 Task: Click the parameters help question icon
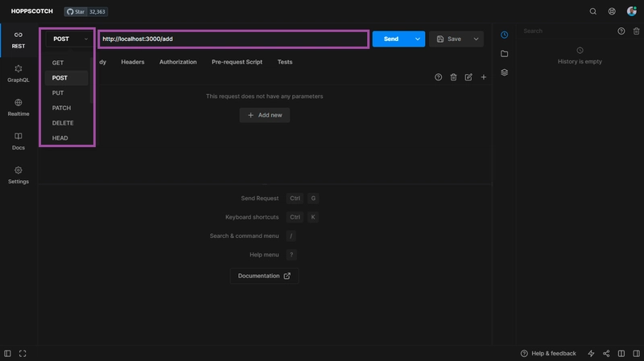click(438, 77)
